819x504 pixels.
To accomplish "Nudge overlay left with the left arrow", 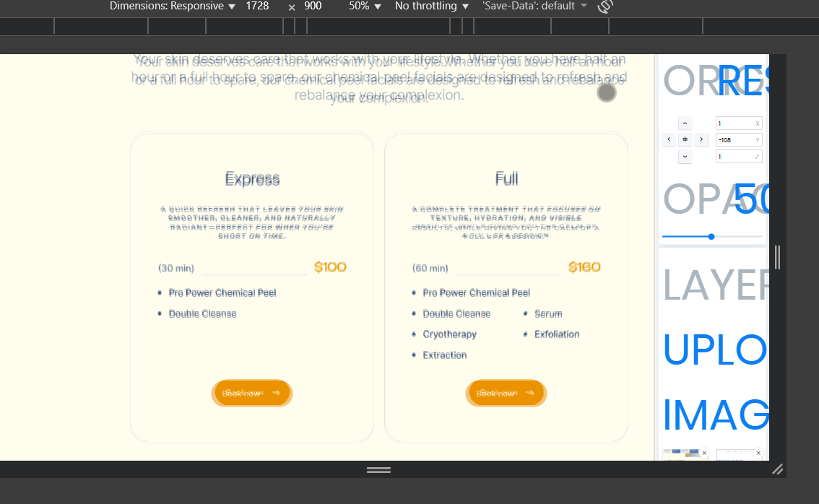I will tap(669, 139).
